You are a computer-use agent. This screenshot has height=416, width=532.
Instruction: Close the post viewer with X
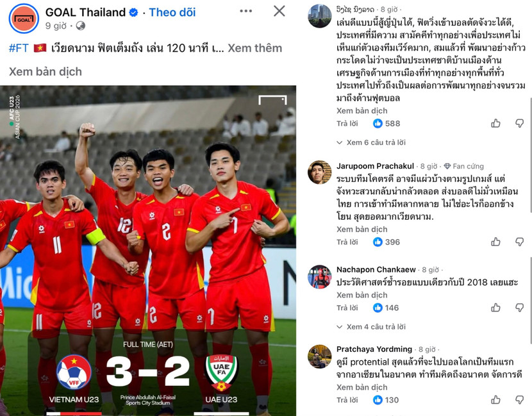point(279,11)
